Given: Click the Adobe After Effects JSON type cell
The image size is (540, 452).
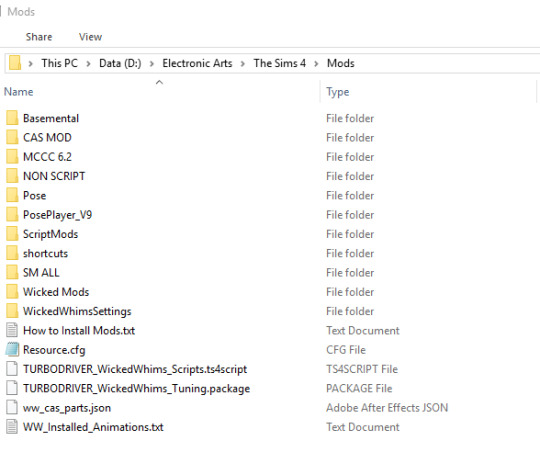Looking at the screenshot, I should [x=387, y=408].
